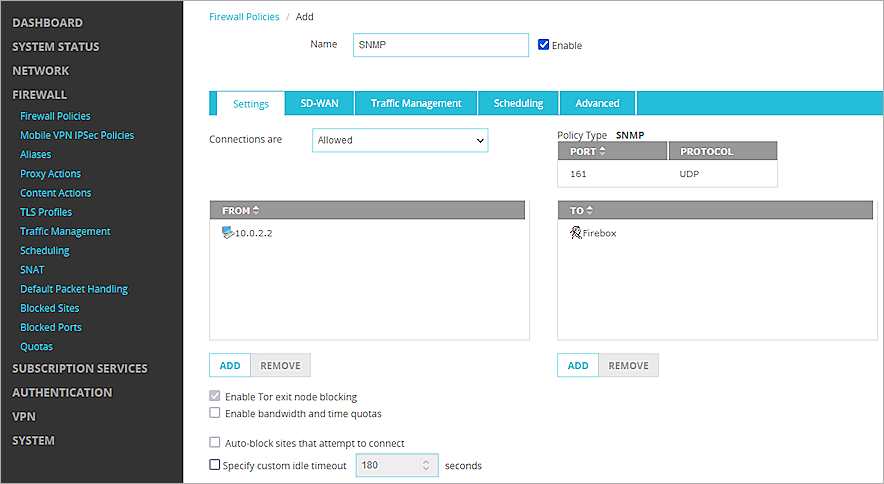
Task: Sort by PORT column arrows
Action: 602,151
